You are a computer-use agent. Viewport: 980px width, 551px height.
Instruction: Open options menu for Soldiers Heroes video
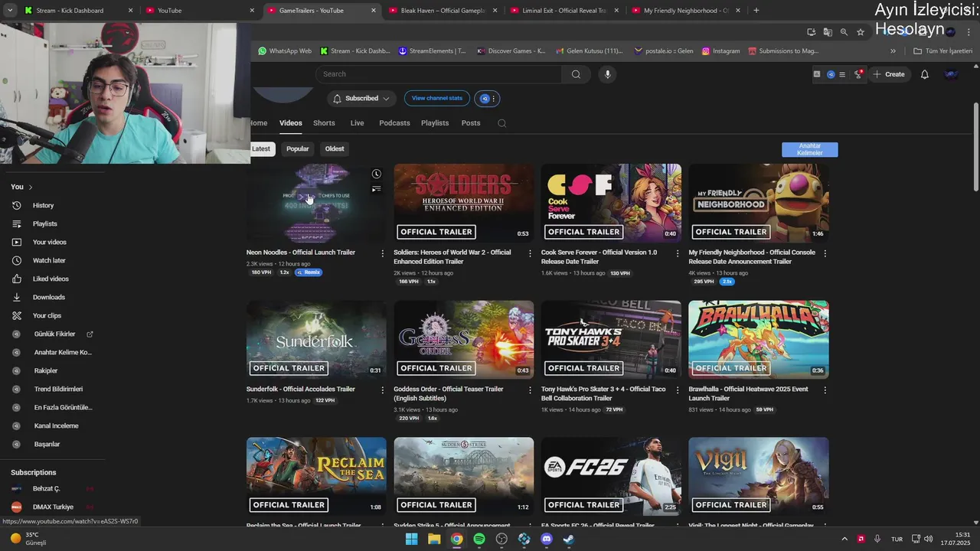(x=530, y=253)
